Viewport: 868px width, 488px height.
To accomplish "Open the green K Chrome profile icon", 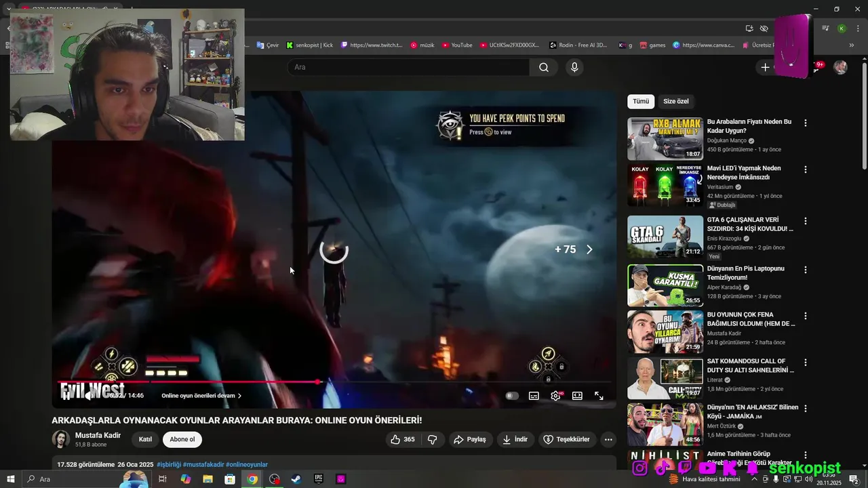I will [841, 28].
